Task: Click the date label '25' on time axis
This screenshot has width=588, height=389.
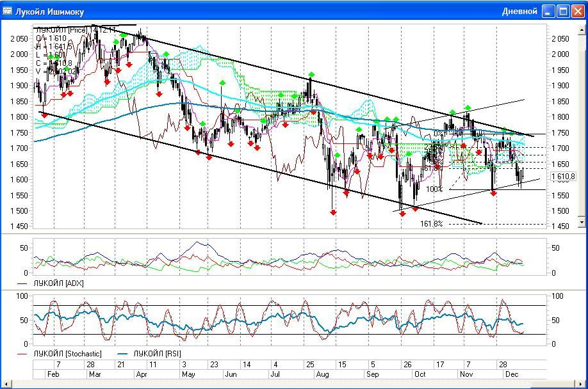Action: (x=310, y=365)
